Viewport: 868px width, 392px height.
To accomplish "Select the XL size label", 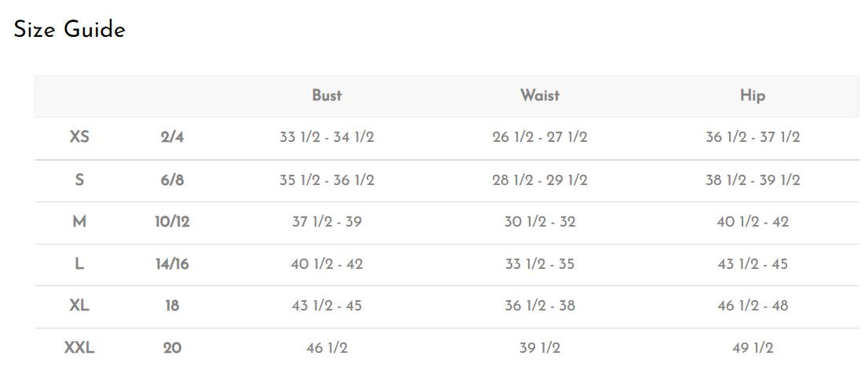I will (x=79, y=306).
